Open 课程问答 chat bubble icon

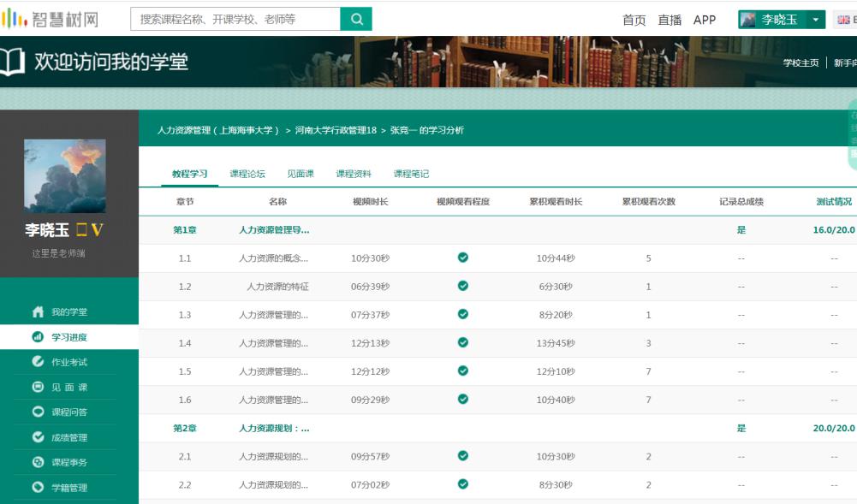click(x=38, y=412)
